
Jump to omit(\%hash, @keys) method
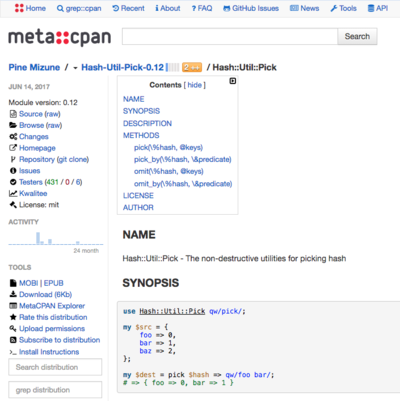point(169,171)
